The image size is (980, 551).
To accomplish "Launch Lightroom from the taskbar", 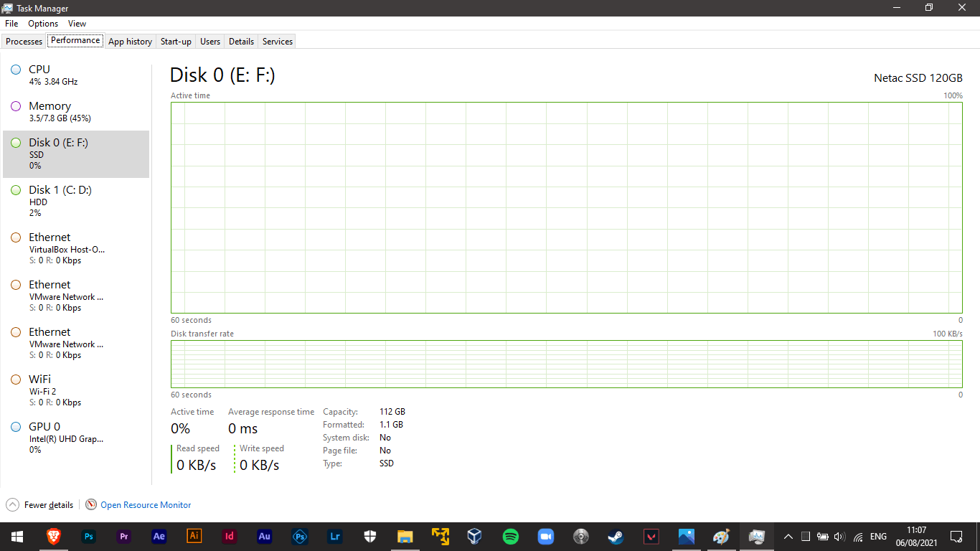I will coord(334,536).
